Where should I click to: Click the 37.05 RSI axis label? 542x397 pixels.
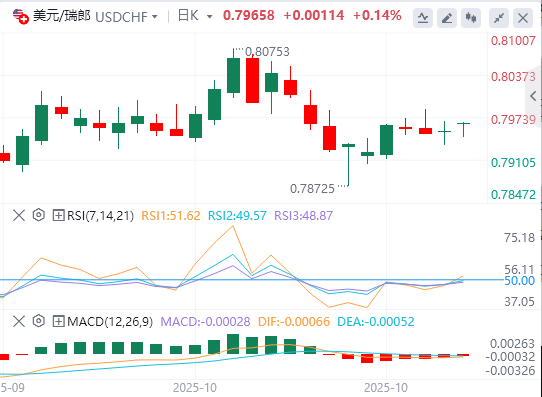[519, 302]
